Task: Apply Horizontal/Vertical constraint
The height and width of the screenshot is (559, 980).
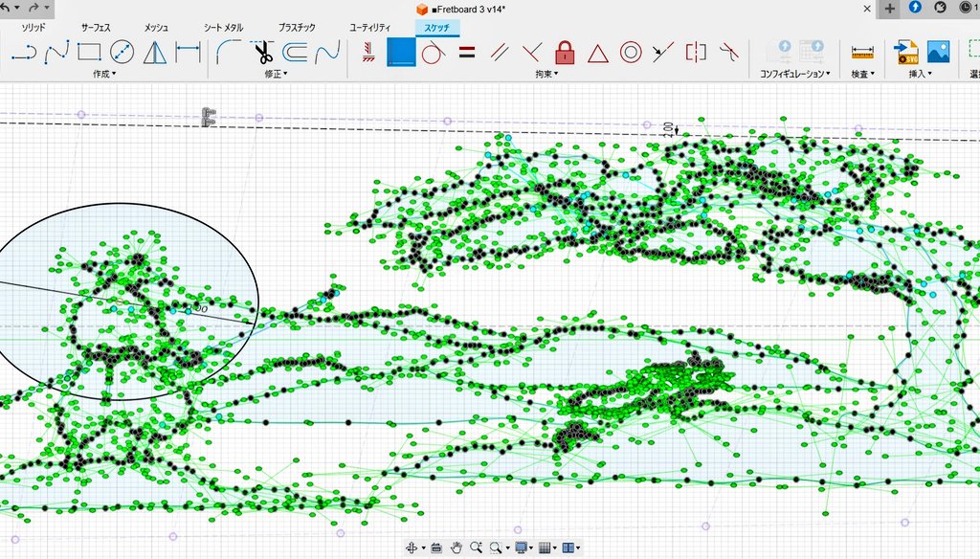Action: point(368,52)
